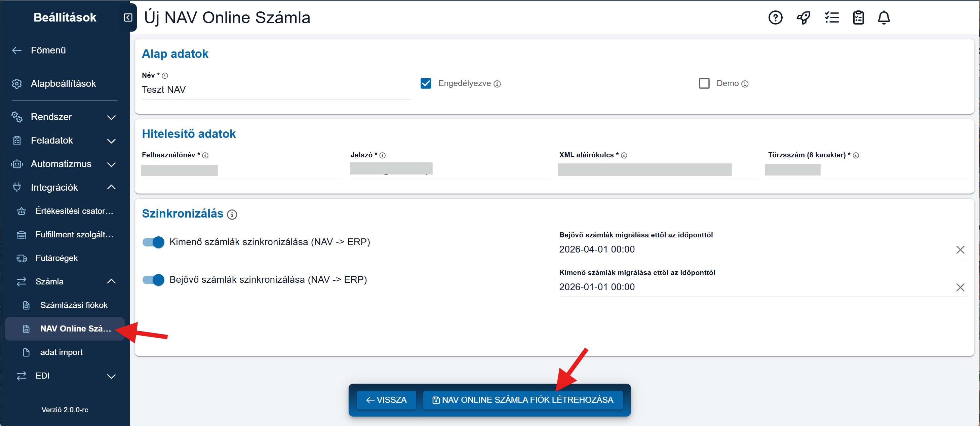Open Számlázási fiókok menu item
The width and height of the screenshot is (980, 426).
tap(74, 305)
